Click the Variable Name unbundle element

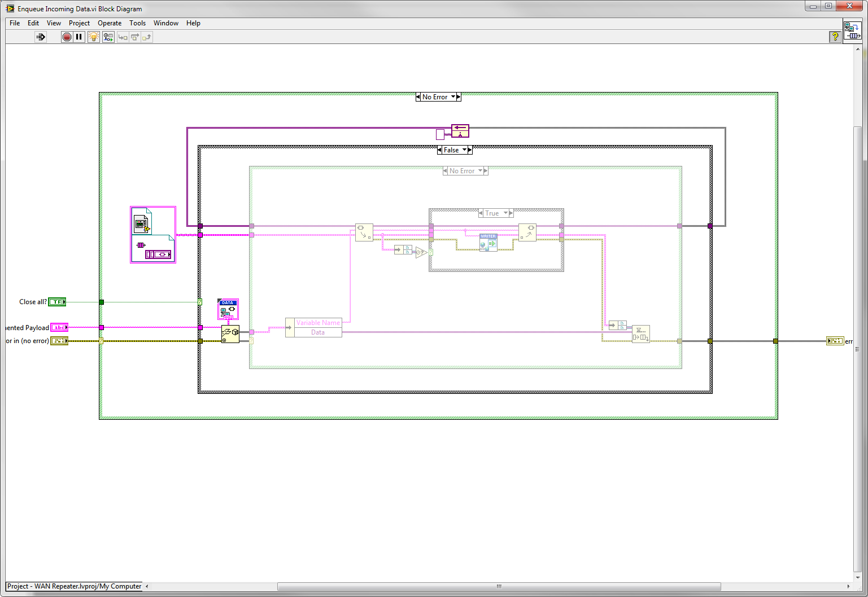(x=318, y=323)
